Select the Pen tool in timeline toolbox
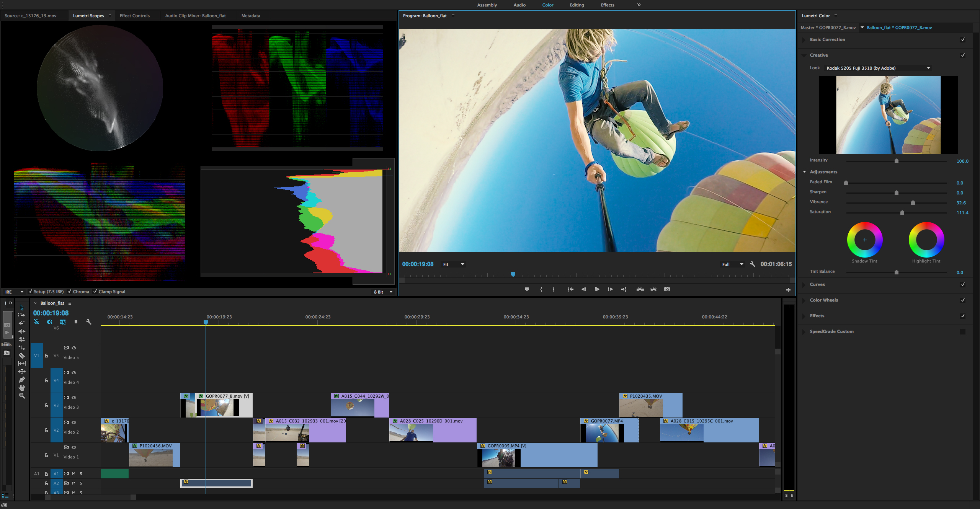This screenshot has height=509, width=980. 22,380
